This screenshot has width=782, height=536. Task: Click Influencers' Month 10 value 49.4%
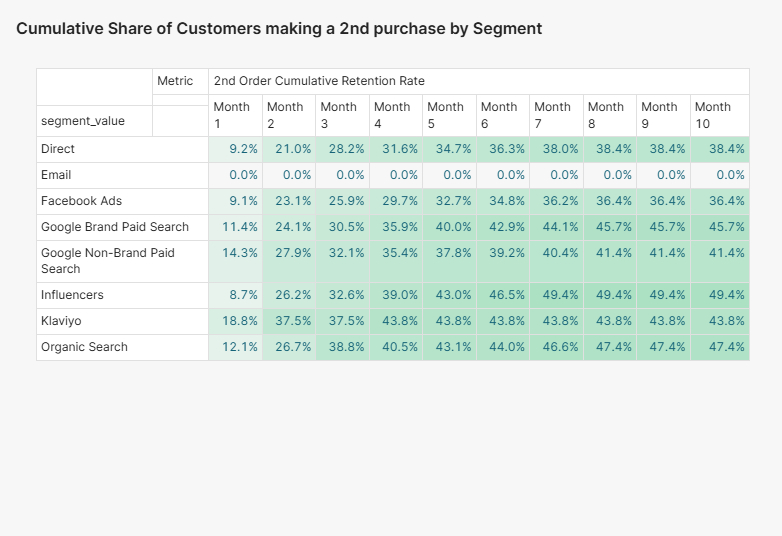726,295
